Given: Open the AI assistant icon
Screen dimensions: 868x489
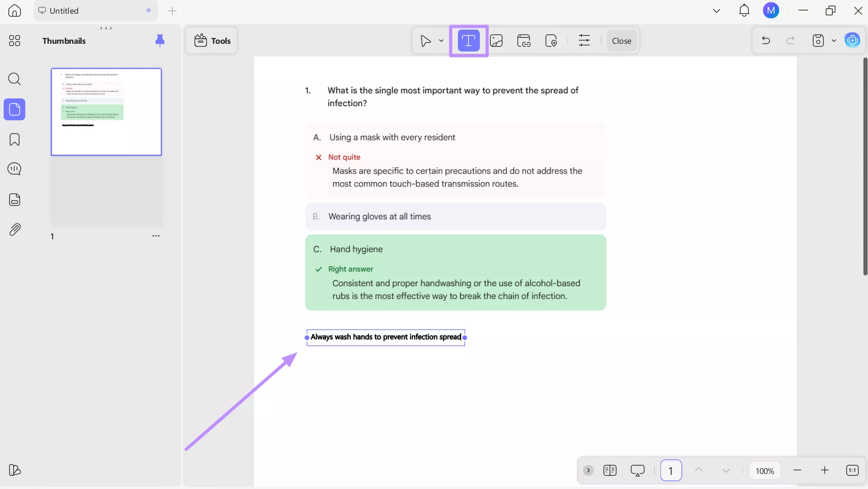Looking at the screenshot, I should pos(852,40).
